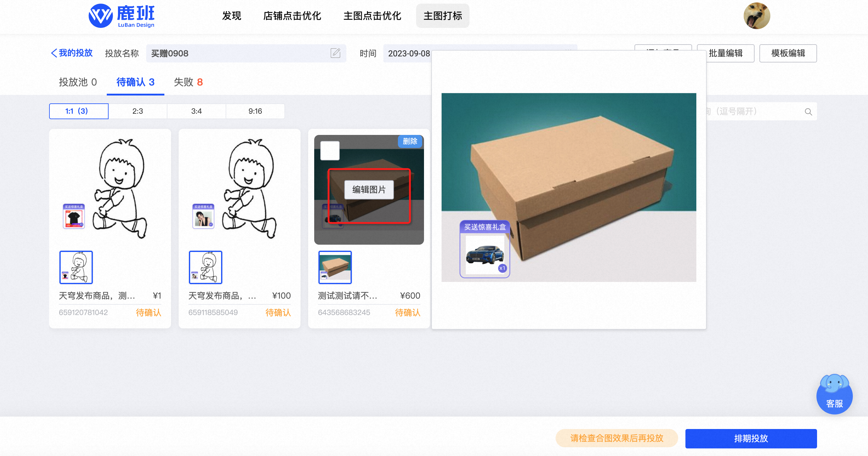Click the 排期投放 button

coord(751,438)
